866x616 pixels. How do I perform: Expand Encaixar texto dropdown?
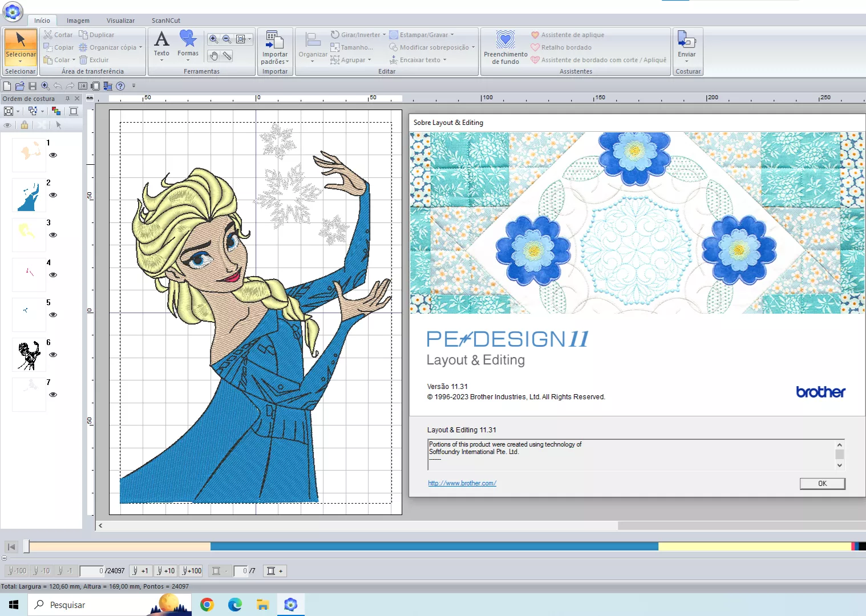444,60
